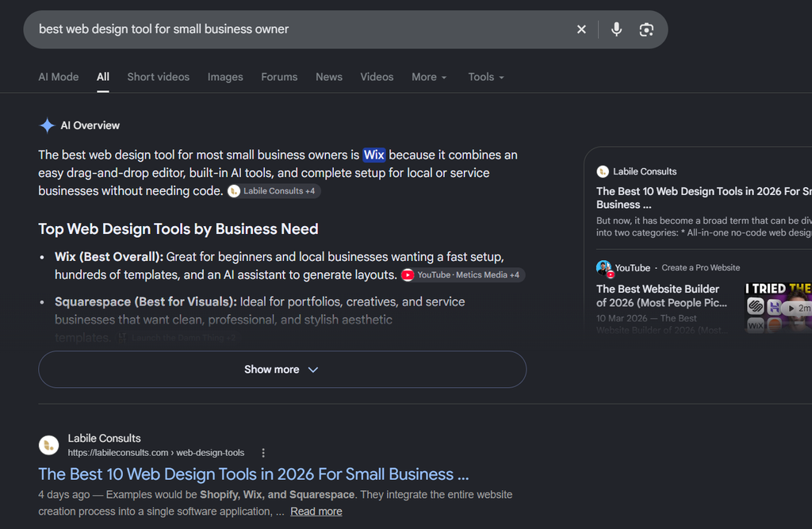Click the Create a Pro Website channel name
The image size is (812, 529).
(x=701, y=268)
